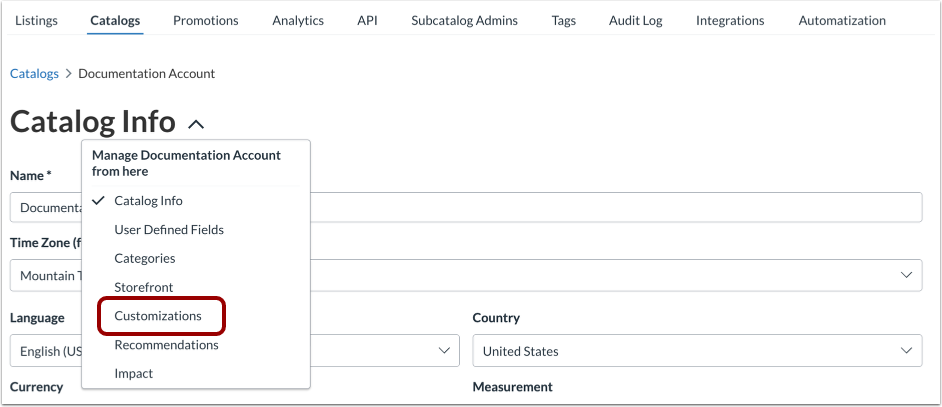
Task: Open the Country dropdown chevron
Action: coord(906,351)
